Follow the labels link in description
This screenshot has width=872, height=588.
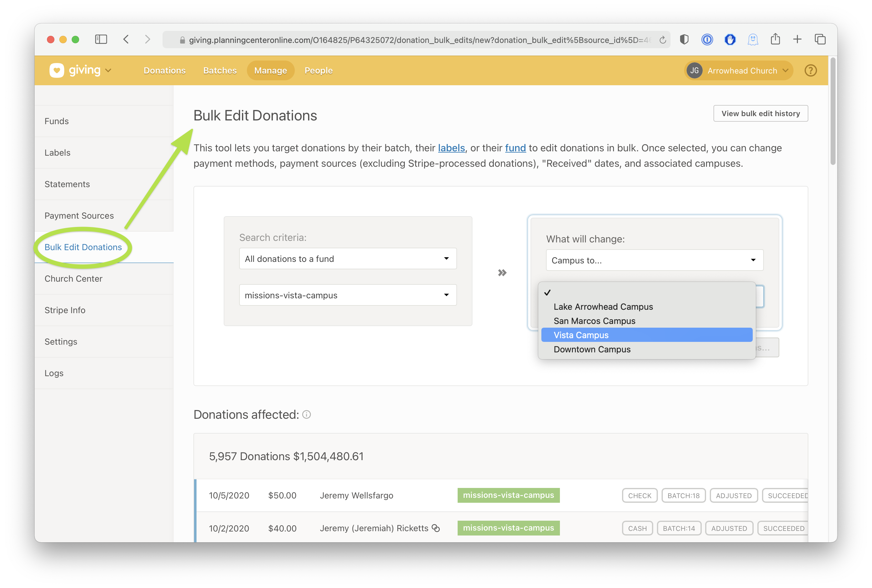[451, 148]
